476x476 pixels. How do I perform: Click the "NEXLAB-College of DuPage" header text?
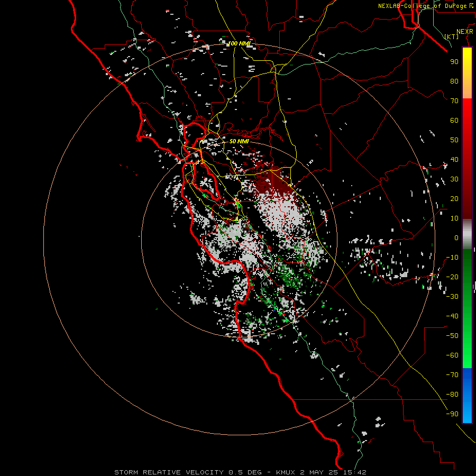tap(422, 6)
